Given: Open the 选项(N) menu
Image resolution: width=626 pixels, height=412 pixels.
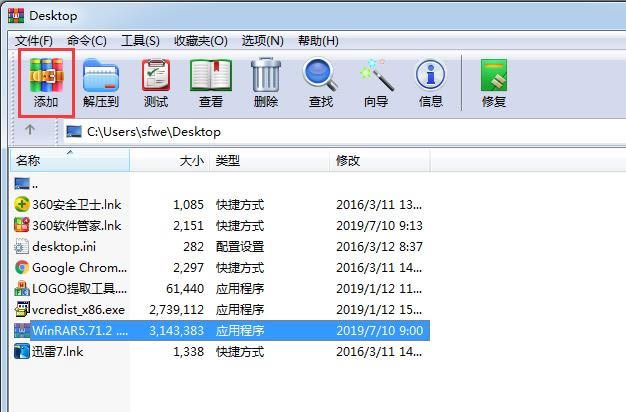Looking at the screenshot, I should pos(262,41).
